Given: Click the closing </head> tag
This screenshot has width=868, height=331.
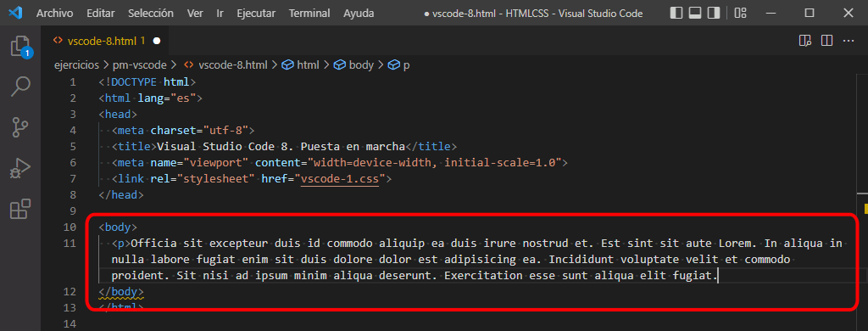Looking at the screenshot, I should click(121, 195).
